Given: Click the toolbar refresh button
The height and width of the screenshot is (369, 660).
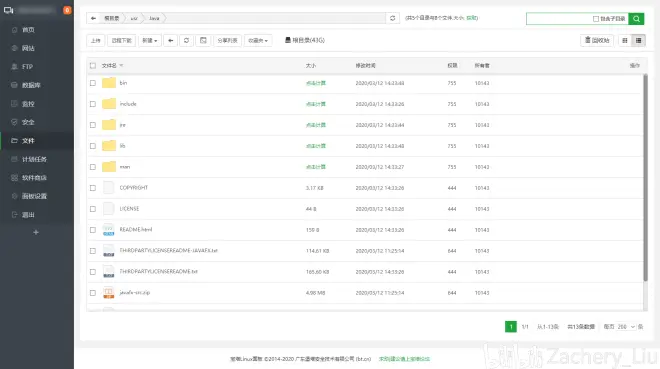Looking at the screenshot, I should tap(186, 40).
